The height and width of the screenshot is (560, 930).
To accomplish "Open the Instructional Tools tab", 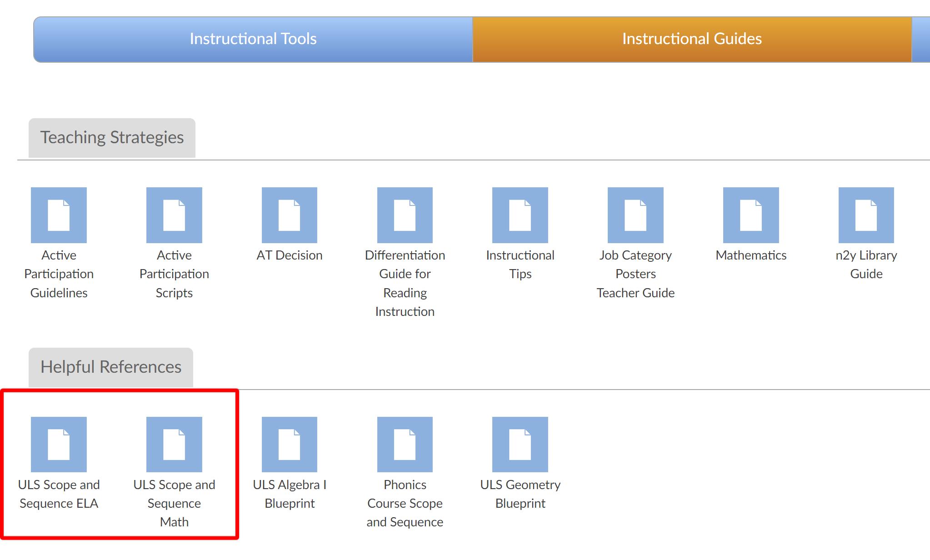I will [253, 39].
